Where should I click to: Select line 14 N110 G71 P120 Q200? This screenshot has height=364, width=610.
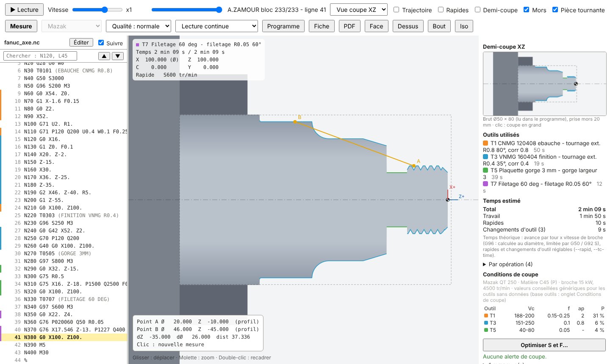64,132
